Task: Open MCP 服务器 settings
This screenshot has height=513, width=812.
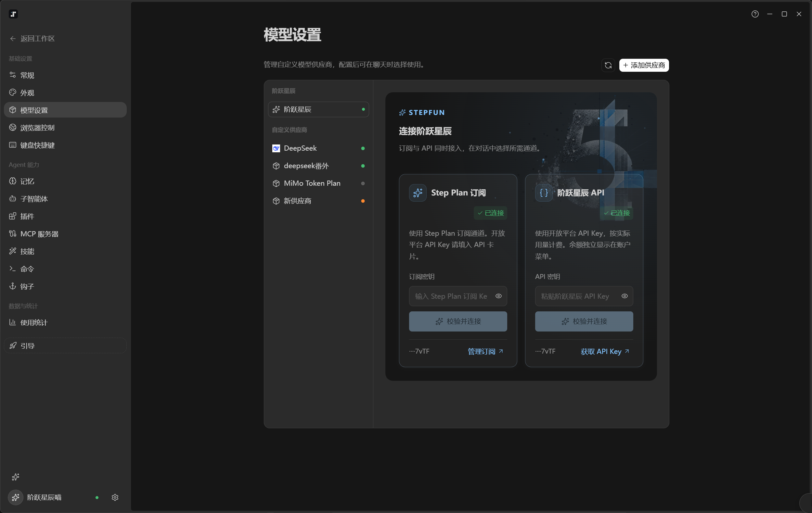Action: (x=65, y=233)
